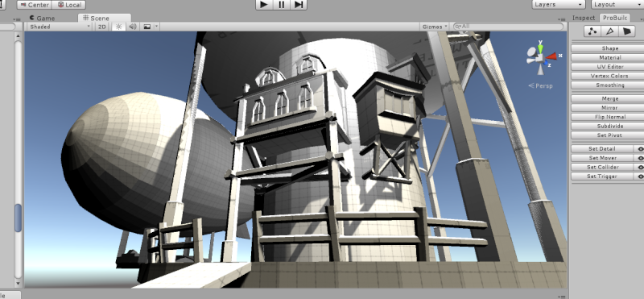Toggle Set Detail visibility eye
The width and height of the screenshot is (644, 299).
click(x=640, y=149)
